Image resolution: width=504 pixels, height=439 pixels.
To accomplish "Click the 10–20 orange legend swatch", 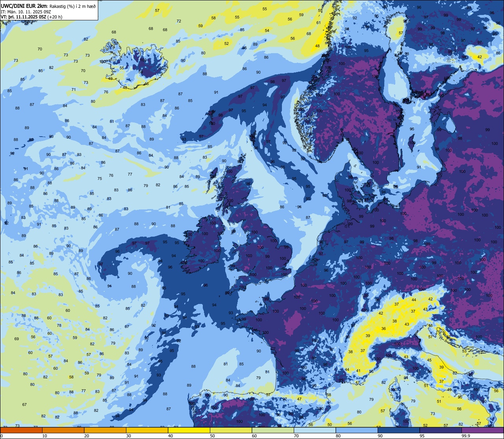I will pyautogui.click(x=63, y=430).
